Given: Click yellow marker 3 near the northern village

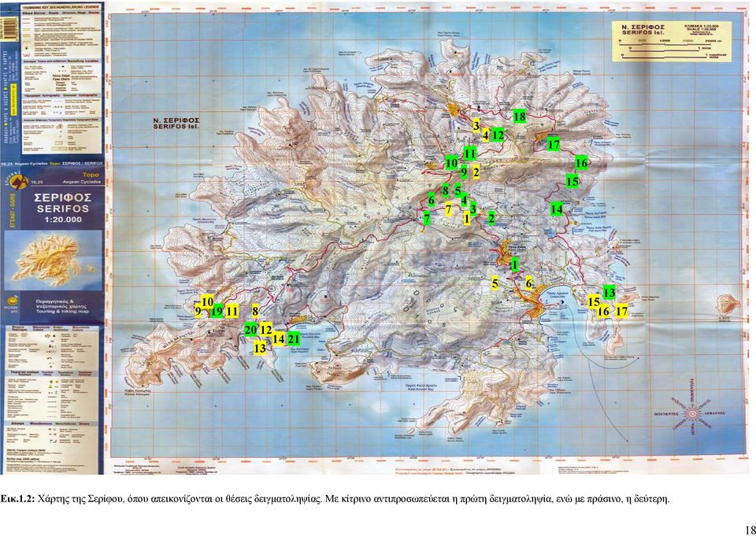Looking at the screenshot, I should (476, 126).
